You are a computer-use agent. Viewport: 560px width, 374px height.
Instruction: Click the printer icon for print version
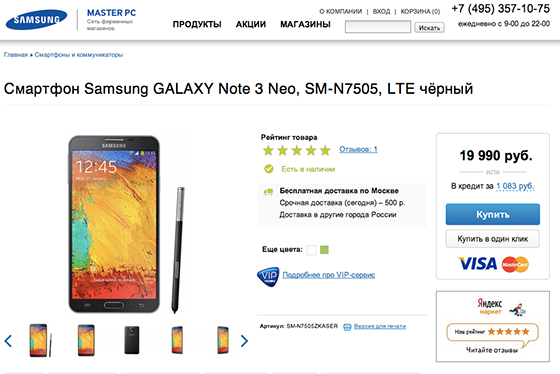[347, 327]
